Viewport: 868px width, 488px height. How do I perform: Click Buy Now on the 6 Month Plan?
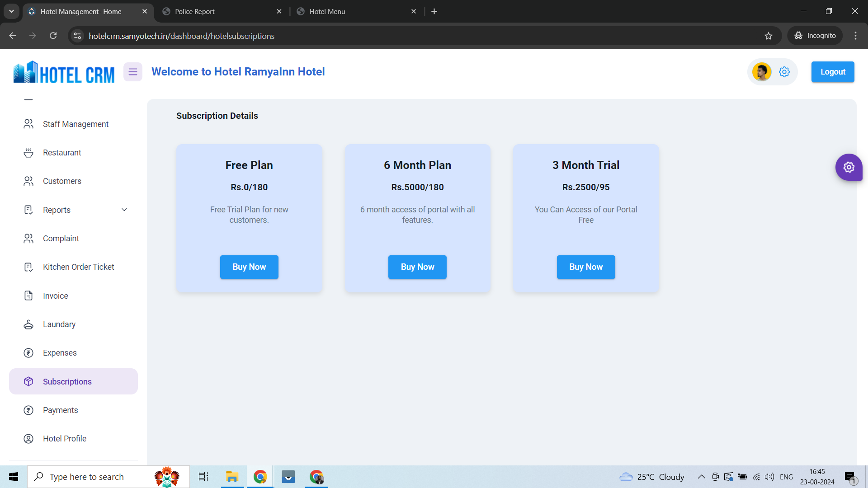[417, 267]
